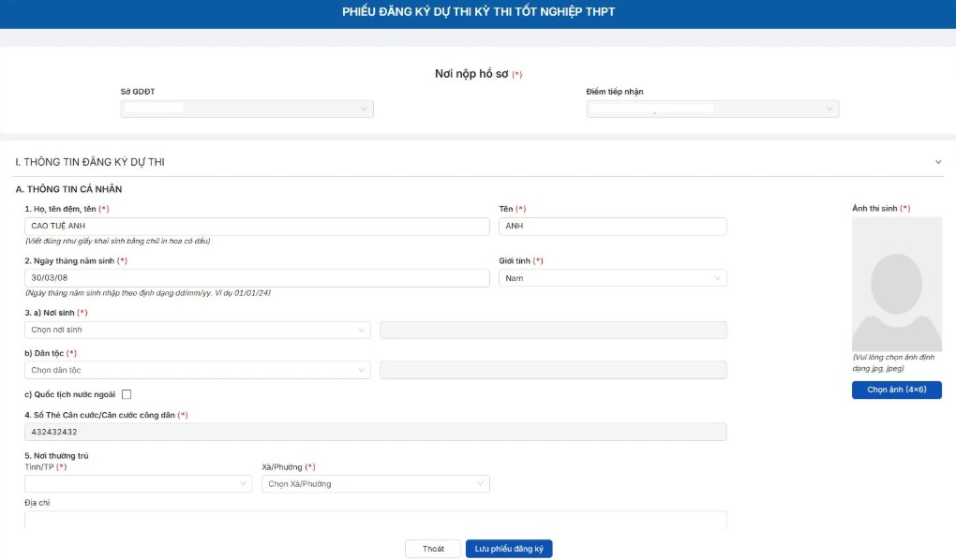Open the Sở GDĐT dropdown
The image size is (956, 560).
(246, 110)
